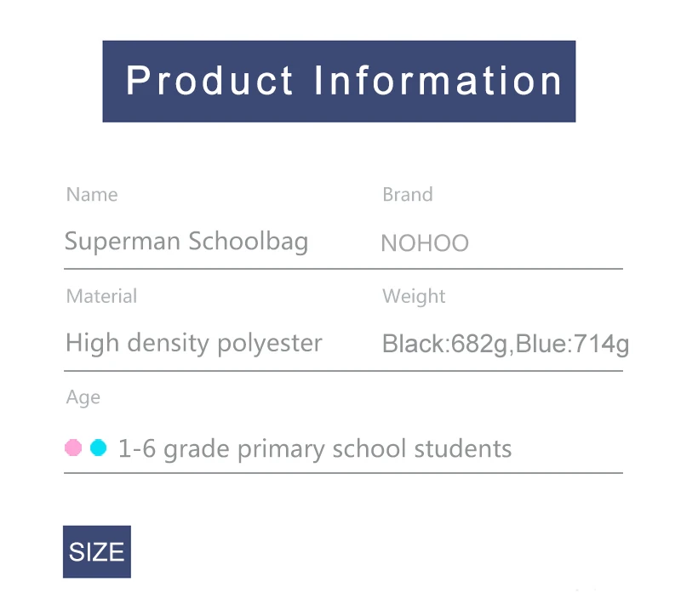Click the Material field label

point(101,296)
